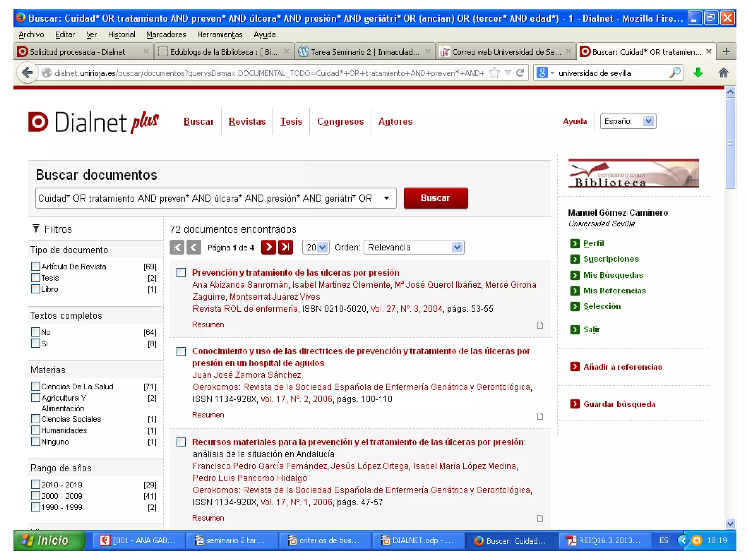Go to next results page arrow

tap(268, 247)
